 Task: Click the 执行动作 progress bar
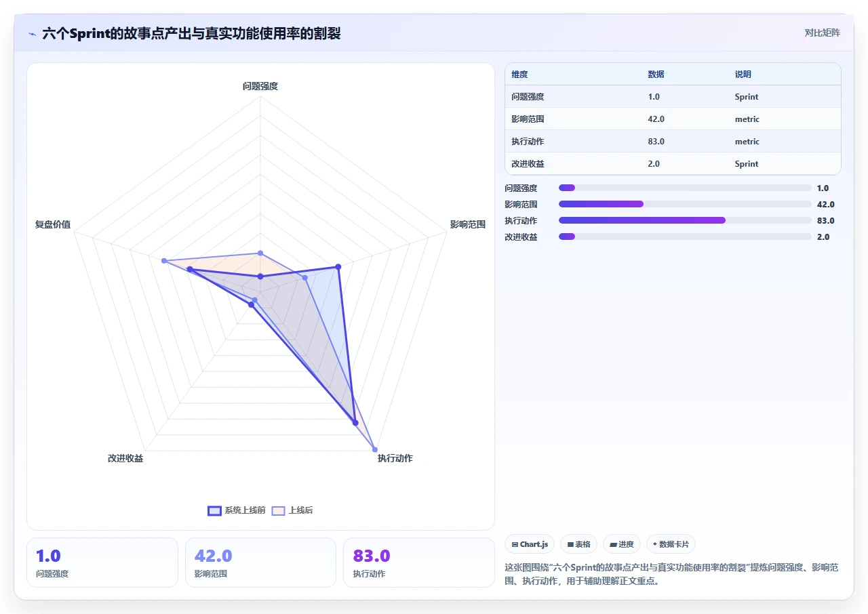(x=685, y=220)
